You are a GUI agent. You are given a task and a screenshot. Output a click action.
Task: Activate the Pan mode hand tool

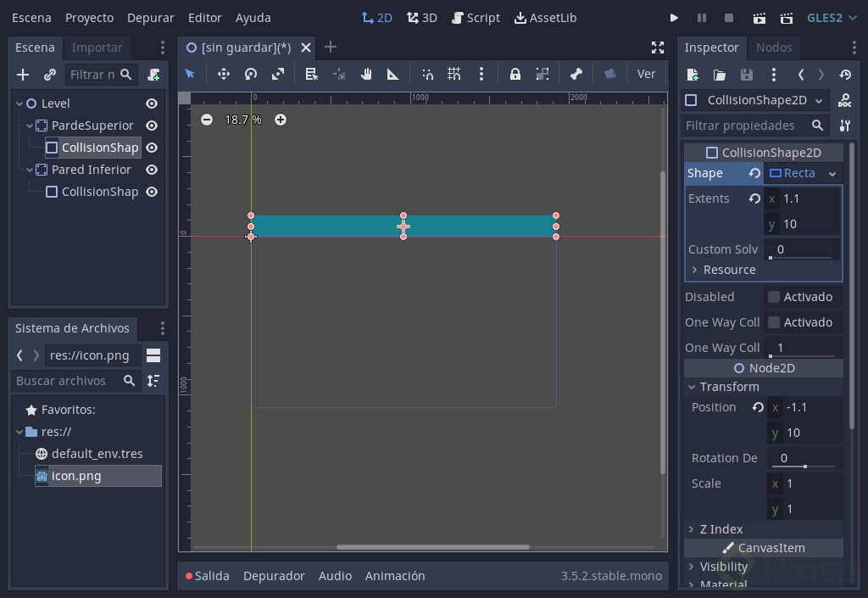pyautogui.click(x=366, y=75)
